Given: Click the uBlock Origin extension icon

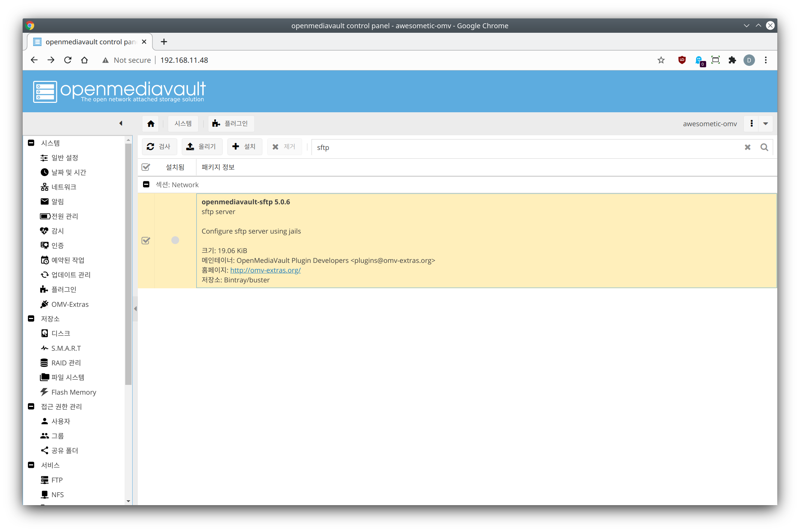Looking at the screenshot, I should (x=682, y=60).
